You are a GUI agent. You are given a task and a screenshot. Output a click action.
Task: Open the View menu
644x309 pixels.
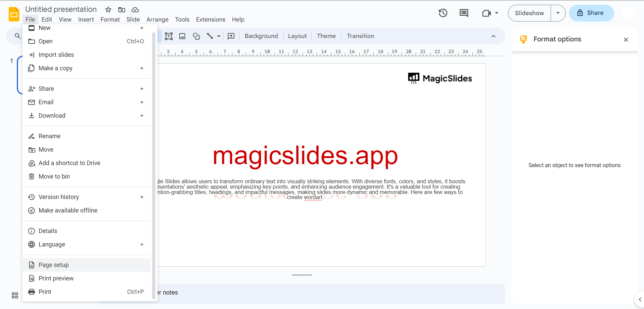(x=65, y=20)
